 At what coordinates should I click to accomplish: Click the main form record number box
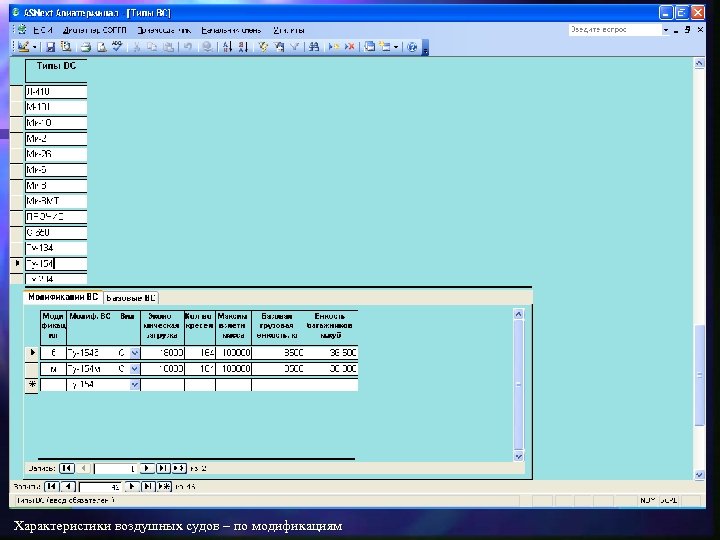pos(100,486)
